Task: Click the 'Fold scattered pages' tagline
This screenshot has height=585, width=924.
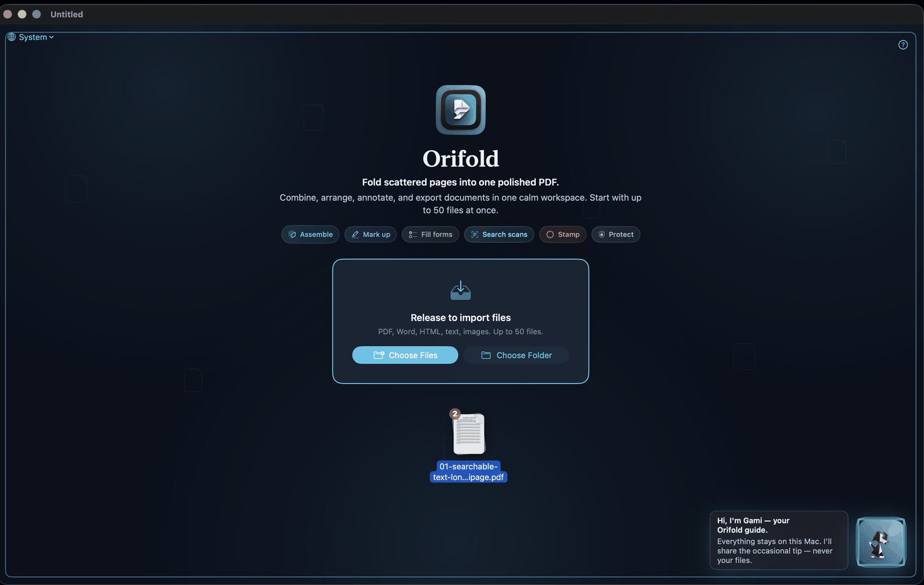Action: click(x=461, y=182)
